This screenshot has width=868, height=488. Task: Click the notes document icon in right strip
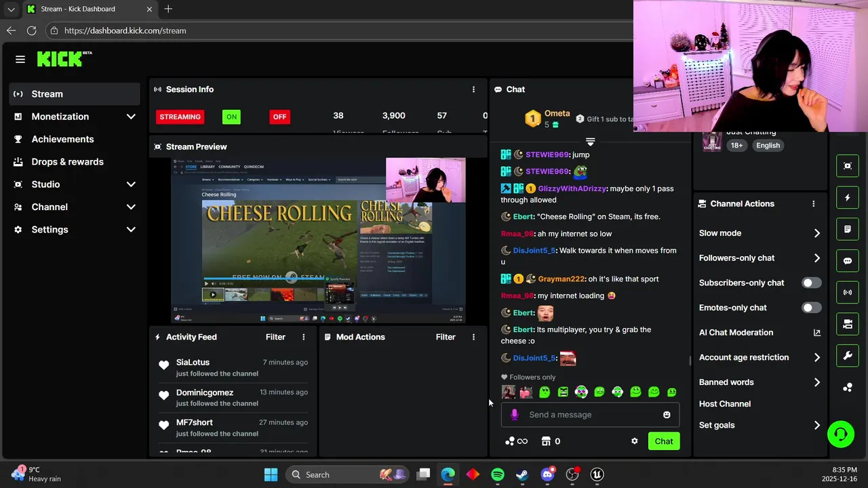tap(848, 230)
